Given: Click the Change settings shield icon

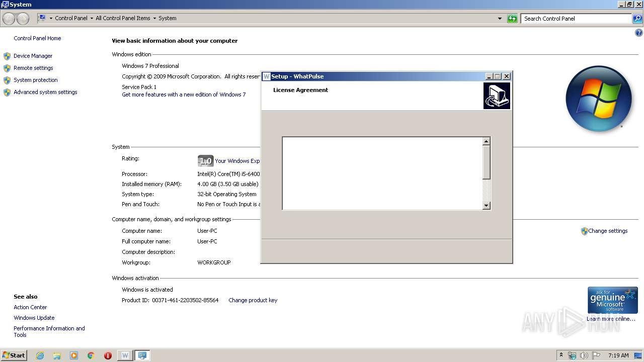Looking at the screenshot, I should [x=584, y=231].
